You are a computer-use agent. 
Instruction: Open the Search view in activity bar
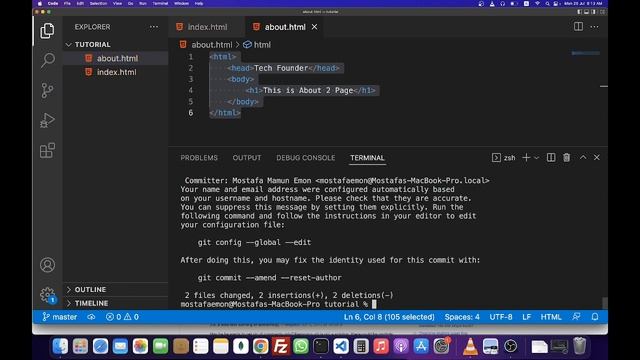click(x=47, y=60)
